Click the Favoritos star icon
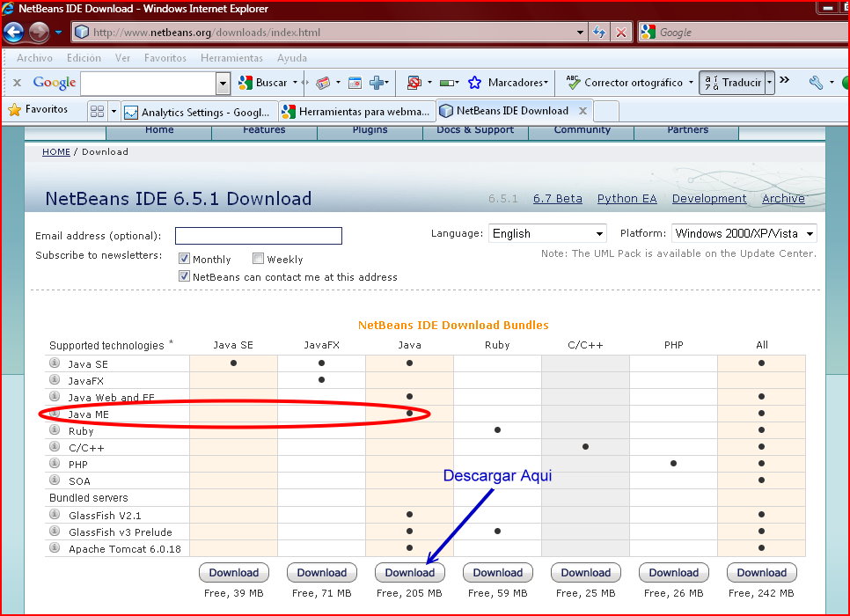 click(x=15, y=109)
